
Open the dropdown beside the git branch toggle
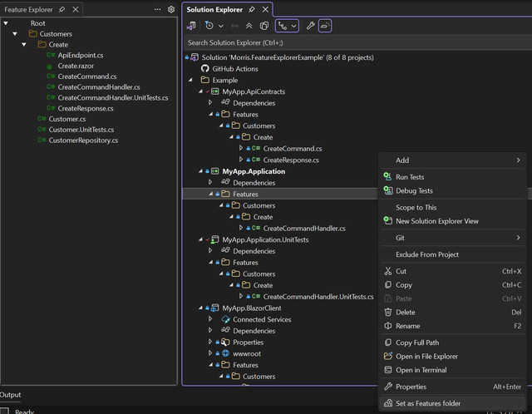tap(293, 26)
